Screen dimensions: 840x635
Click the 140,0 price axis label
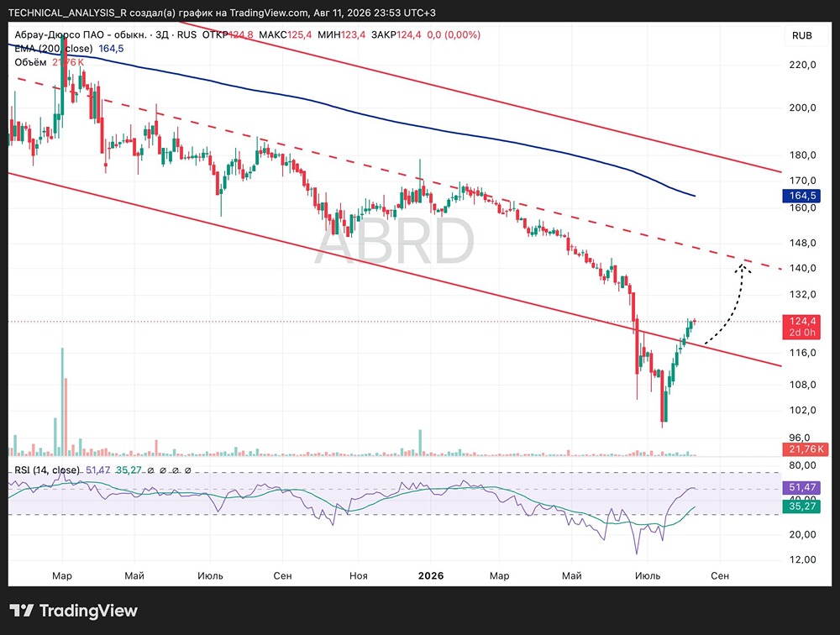[x=802, y=268]
